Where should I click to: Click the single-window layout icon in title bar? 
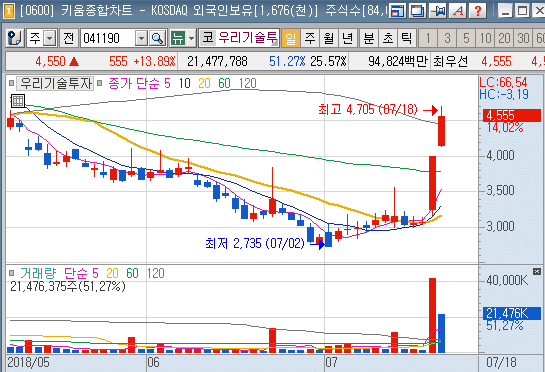397,11
